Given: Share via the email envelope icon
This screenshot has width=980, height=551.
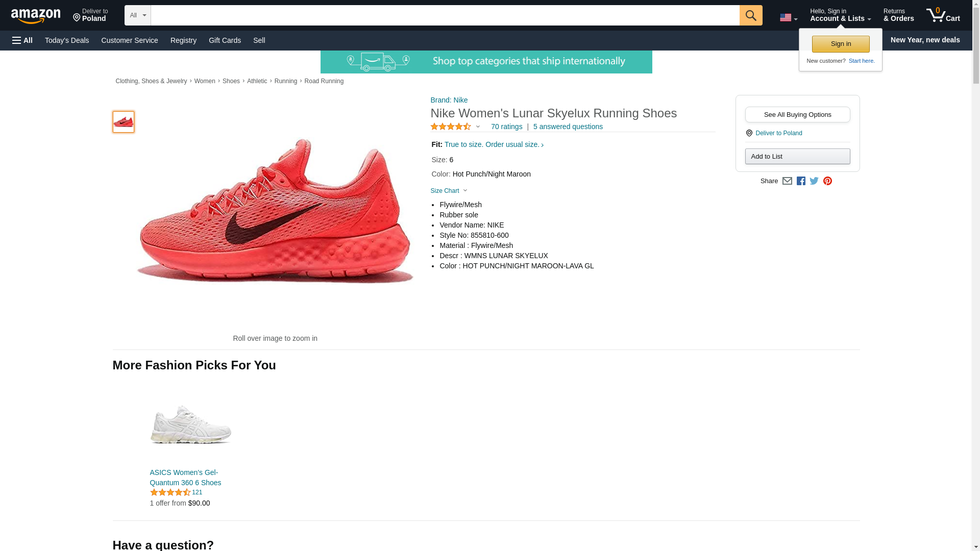Looking at the screenshot, I should [787, 181].
